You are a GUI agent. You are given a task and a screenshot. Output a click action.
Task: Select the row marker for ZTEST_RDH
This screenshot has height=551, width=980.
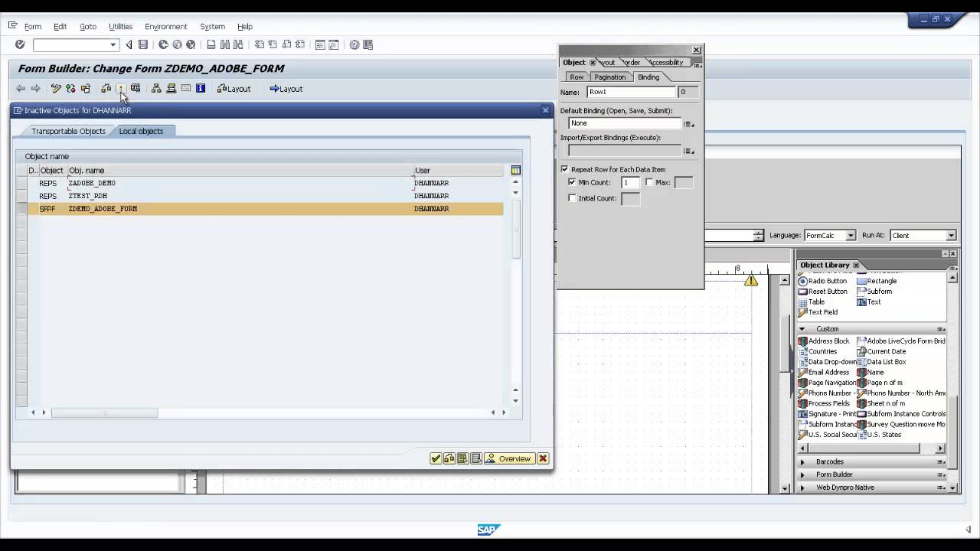click(x=21, y=196)
